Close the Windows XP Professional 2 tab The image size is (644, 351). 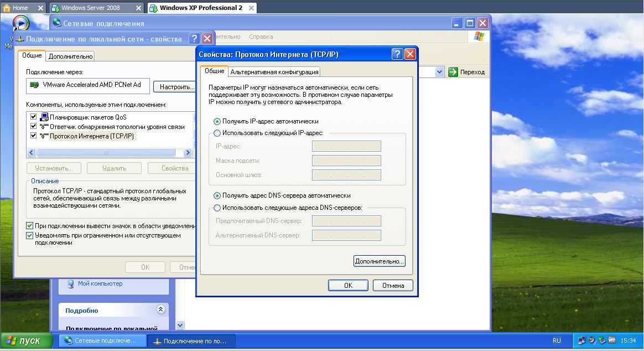(251, 8)
